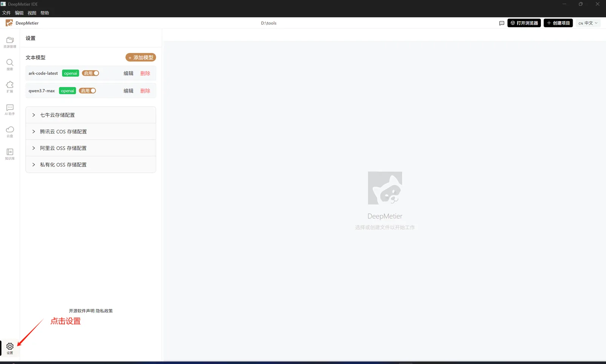Open the 编辑 menu
Screen dimensions: 606x364
(19, 13)
